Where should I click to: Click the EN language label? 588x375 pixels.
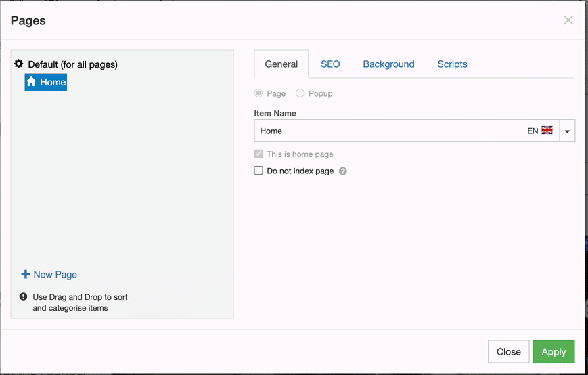click(533, 131)
